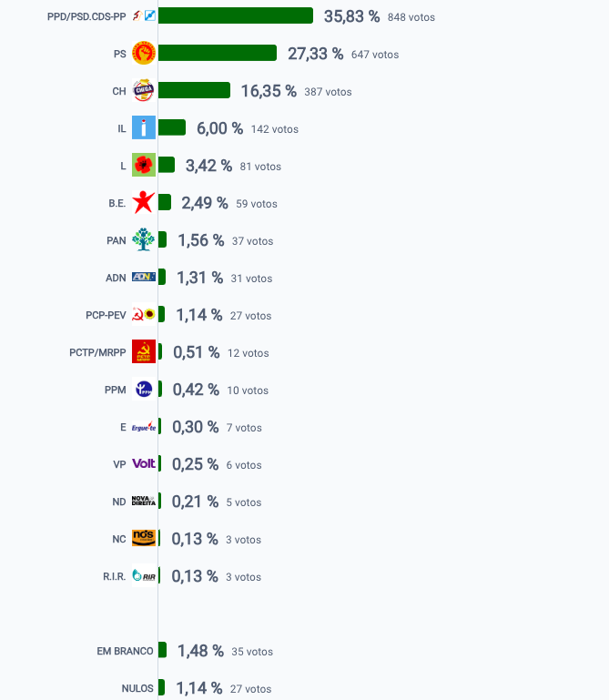Click the Livre red poppy logo
Viewport: 609px width, 700px height.
(x=144, y=165)
